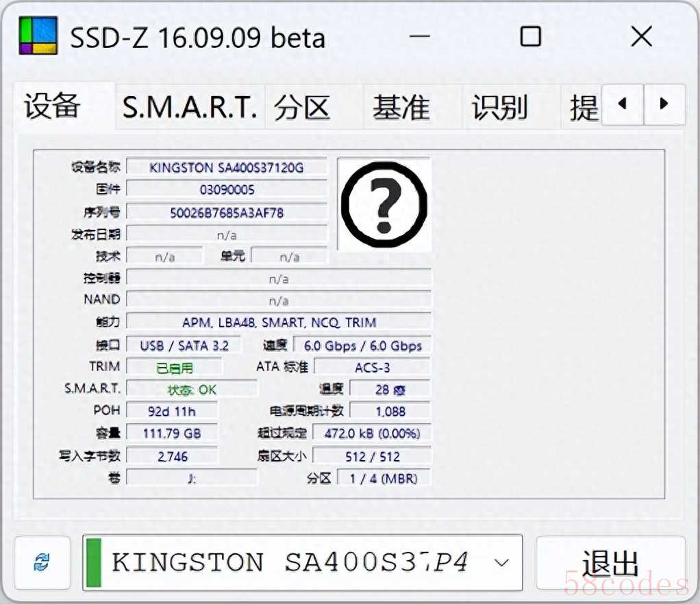Click the KINGSTON SA400S37 drive combo box
This screenshot has width=700, height=604.
pos(295,562)
